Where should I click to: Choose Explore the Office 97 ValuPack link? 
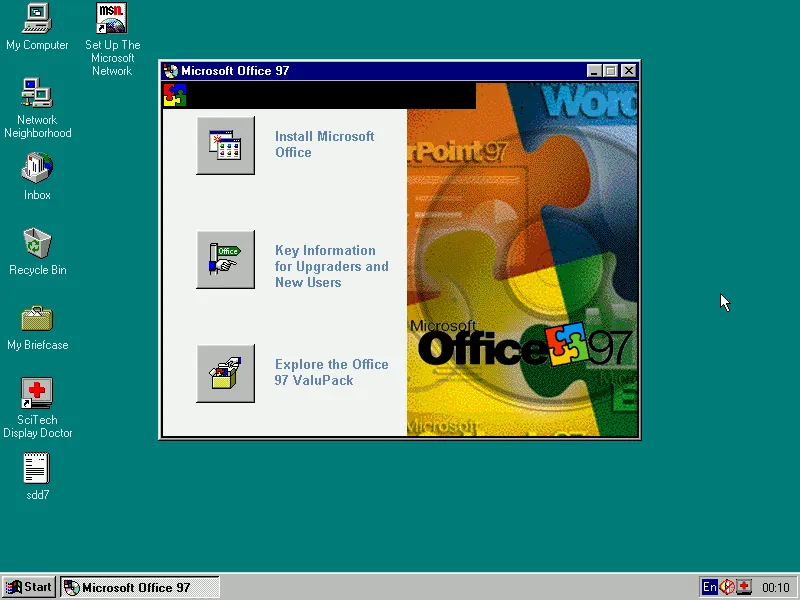[332, 372]
